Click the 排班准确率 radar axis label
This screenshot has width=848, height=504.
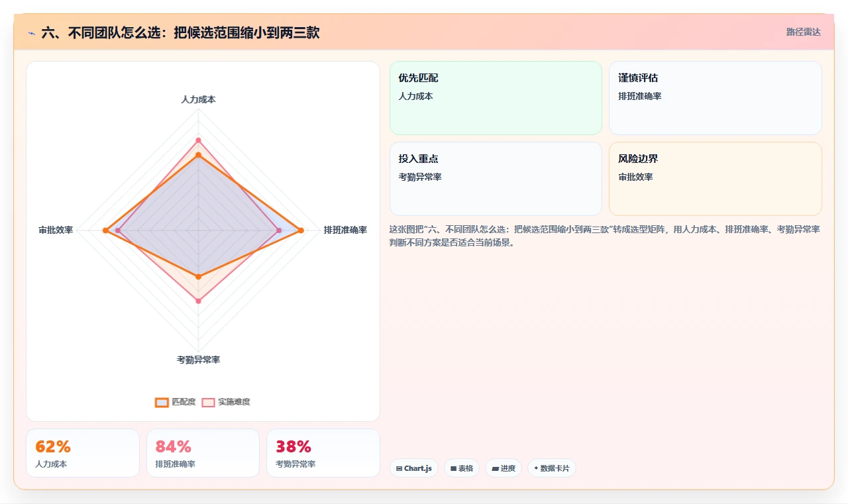coord(345,230)
